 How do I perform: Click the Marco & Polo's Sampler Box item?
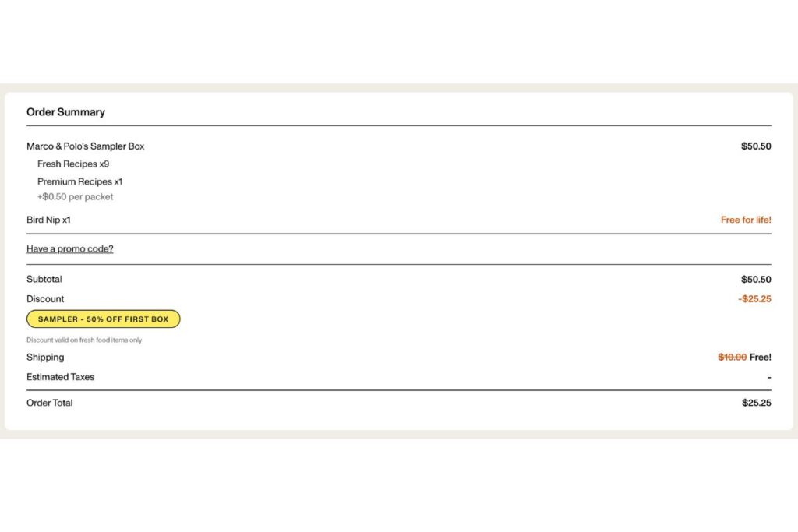point(85,146)
